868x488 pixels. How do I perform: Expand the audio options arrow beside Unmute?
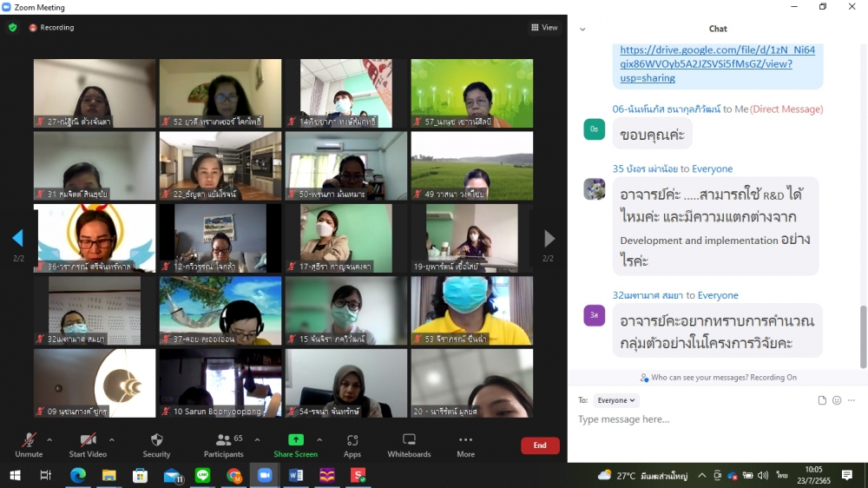pyautogui.click(x=49, y=439)
